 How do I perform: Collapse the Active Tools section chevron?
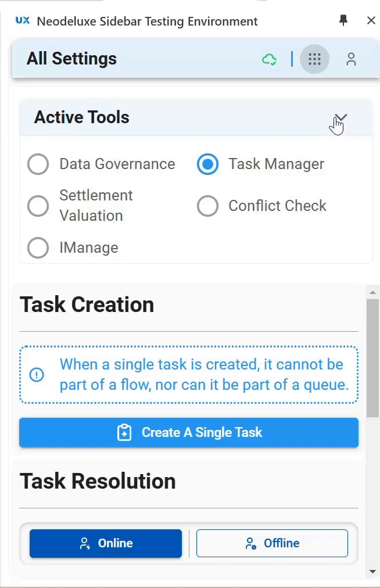tap(340, 117)
